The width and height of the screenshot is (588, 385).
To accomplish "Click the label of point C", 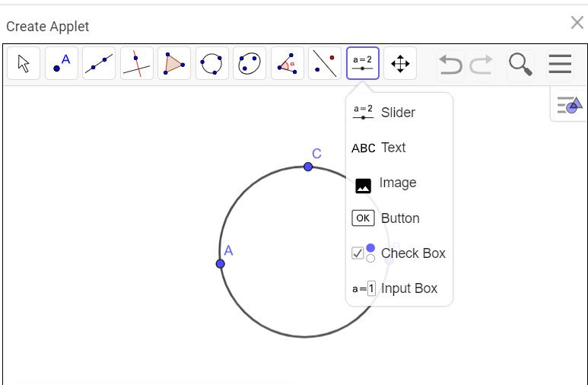I will point(317,154).
